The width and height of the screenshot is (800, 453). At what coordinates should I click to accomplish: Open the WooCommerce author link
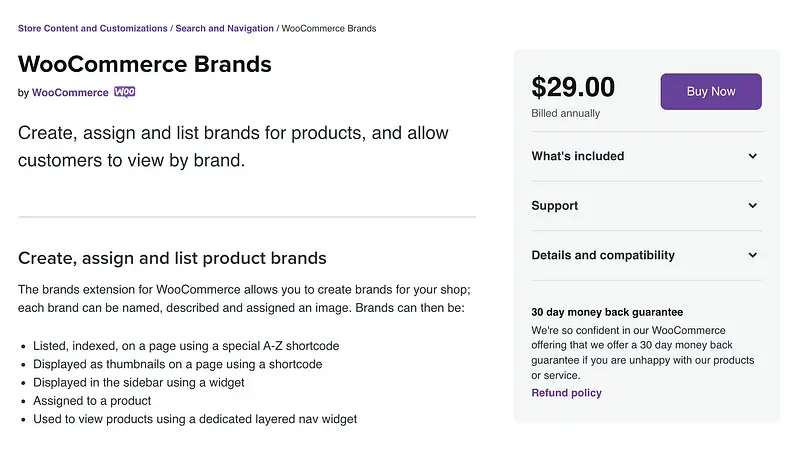click(x=70, y=93)
